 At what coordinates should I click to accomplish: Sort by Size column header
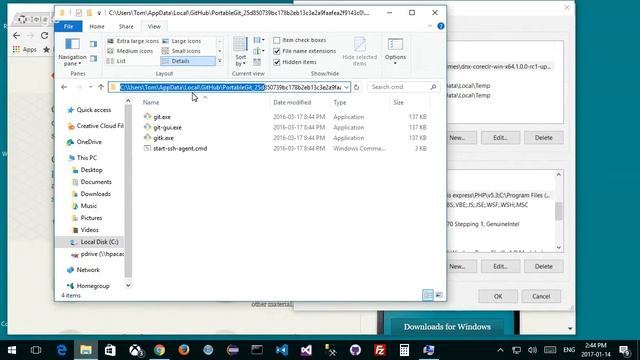coord(398,102)
